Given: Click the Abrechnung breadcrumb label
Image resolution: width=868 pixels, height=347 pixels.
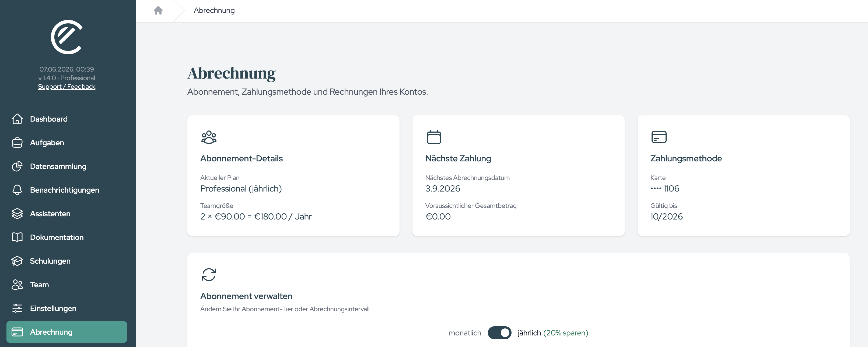Looking at the screenshot, I should pyautogui.click(x=214, y=10).
